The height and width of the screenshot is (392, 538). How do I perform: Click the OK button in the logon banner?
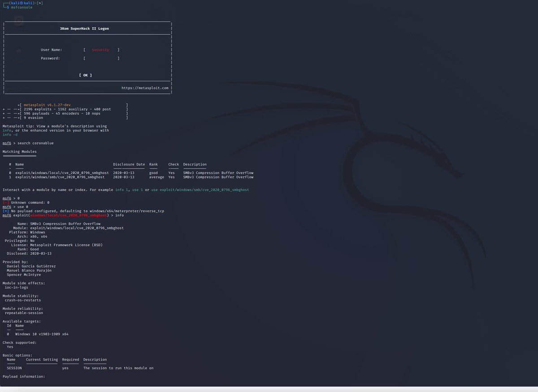[85, 75]
